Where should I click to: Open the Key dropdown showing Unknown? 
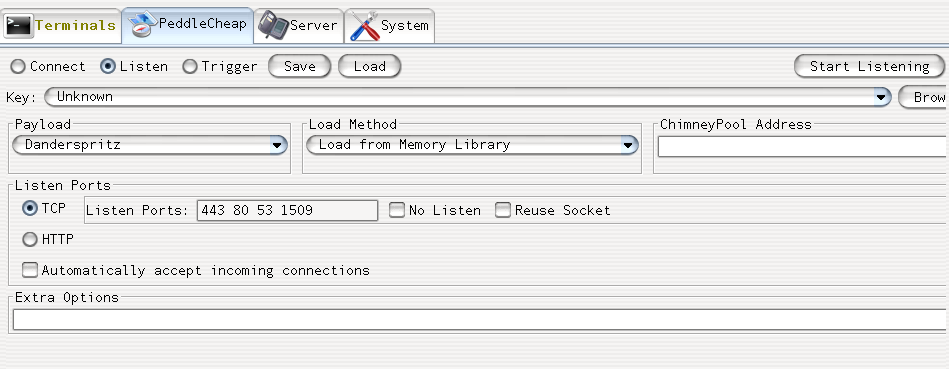coord(468,97)
